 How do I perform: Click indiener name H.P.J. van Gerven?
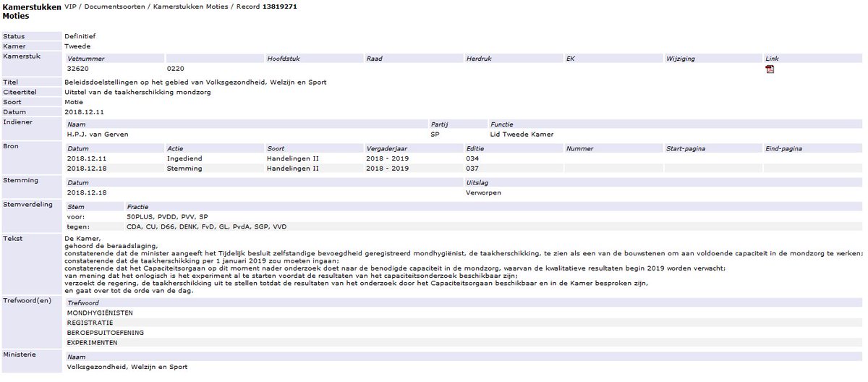point(98,135)
